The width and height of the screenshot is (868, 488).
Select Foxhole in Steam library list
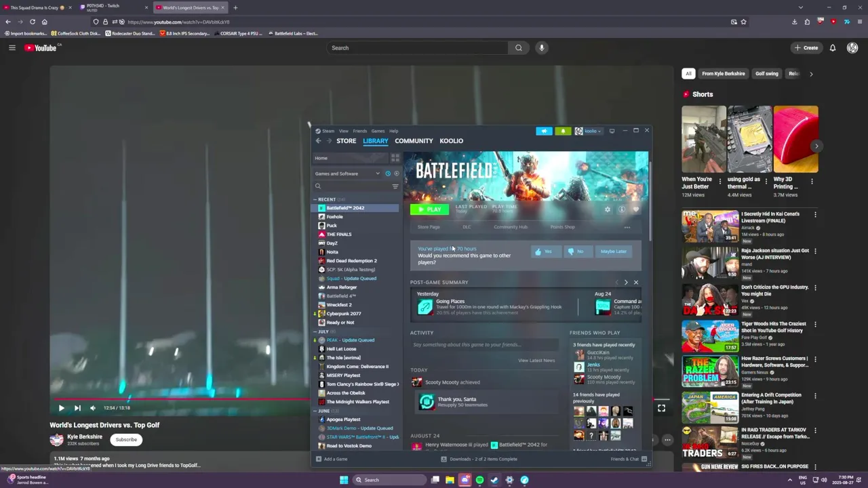355,217
